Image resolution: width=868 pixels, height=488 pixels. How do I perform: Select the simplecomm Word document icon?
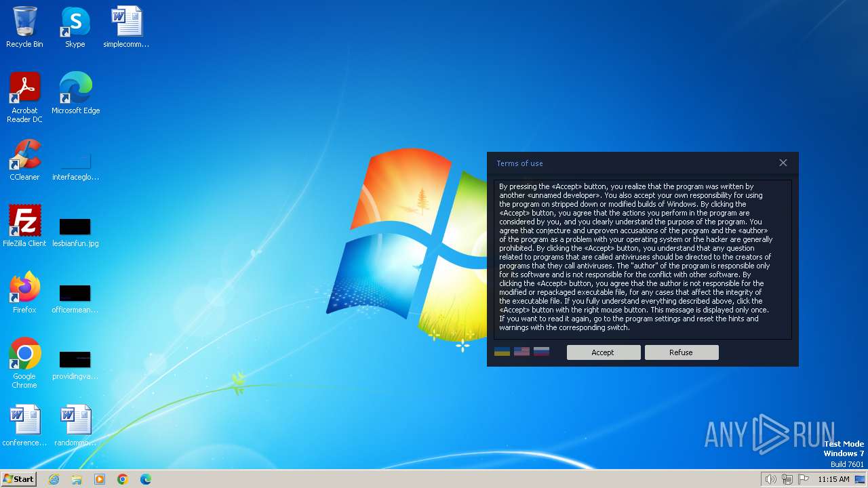[126, 27]
